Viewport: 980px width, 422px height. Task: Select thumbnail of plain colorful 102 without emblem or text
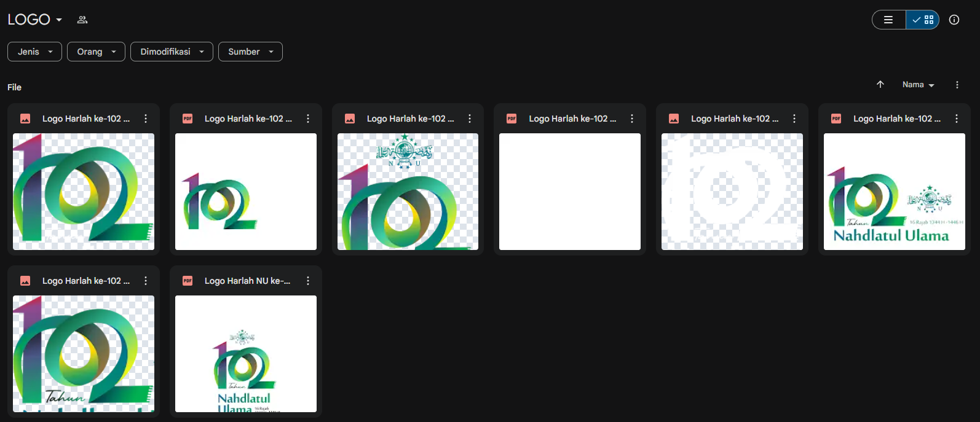click(84, 192)
